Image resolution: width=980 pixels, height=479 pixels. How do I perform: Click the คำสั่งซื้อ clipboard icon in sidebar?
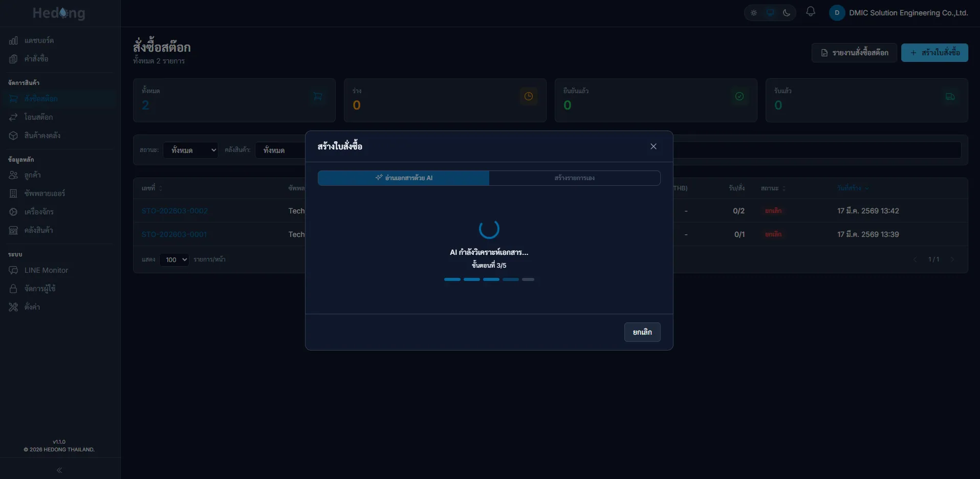point(13,59)
